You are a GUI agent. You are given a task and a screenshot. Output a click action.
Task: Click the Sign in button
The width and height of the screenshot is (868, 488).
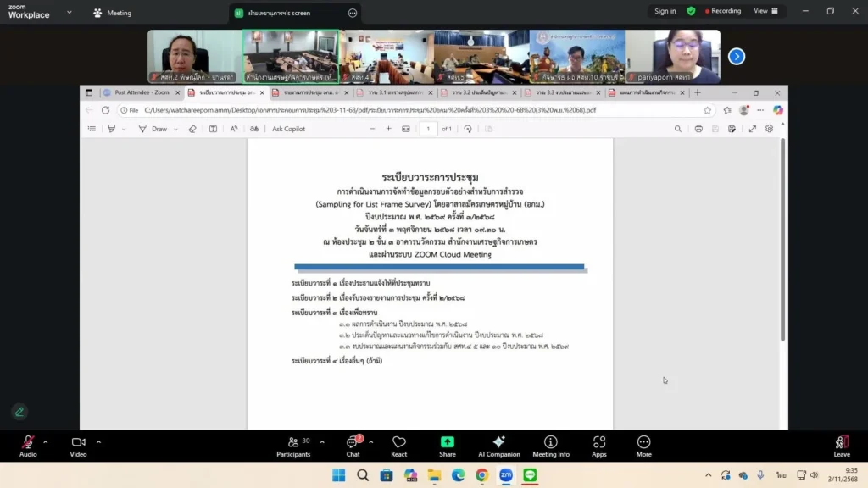[665, 11]
